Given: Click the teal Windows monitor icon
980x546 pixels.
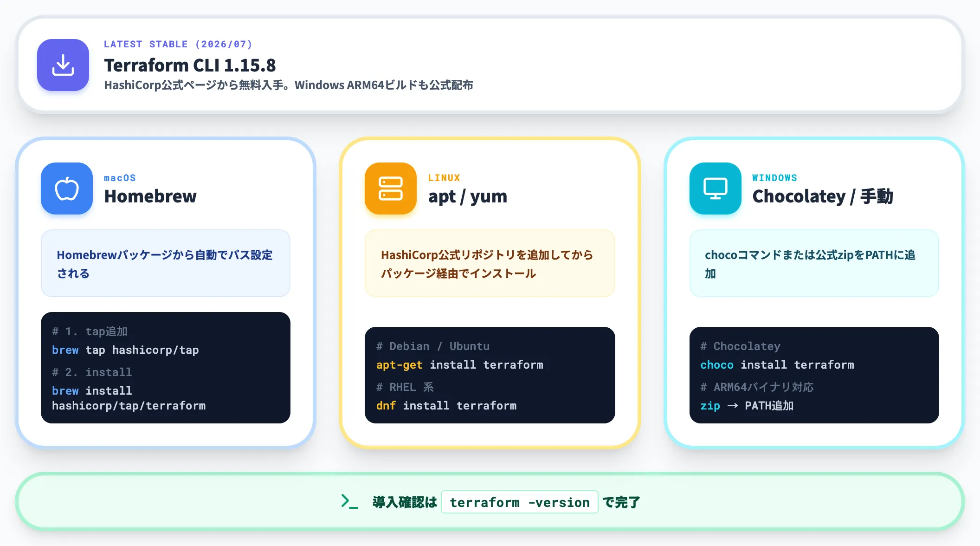Looking at the screenshot, I should coord(716,188).
